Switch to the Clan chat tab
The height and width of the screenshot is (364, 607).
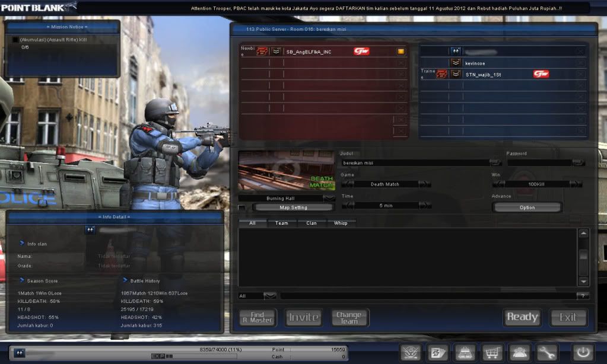point(312,223)
